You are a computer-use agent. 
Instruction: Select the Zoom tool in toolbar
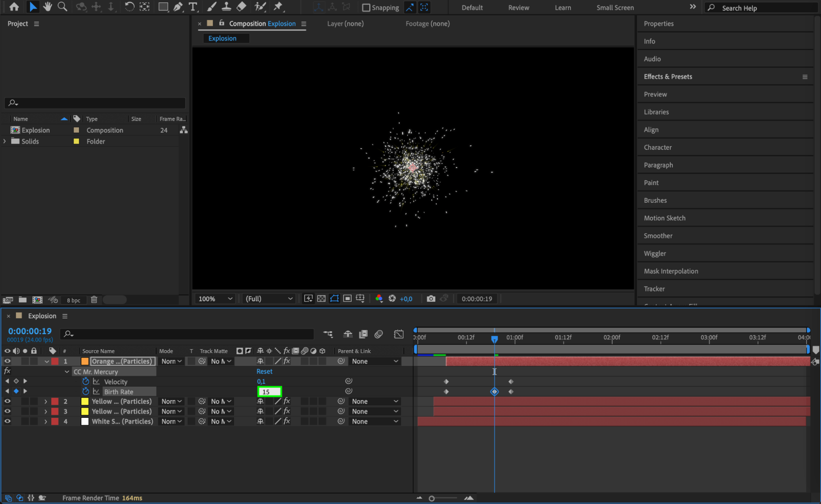point(62,7)
